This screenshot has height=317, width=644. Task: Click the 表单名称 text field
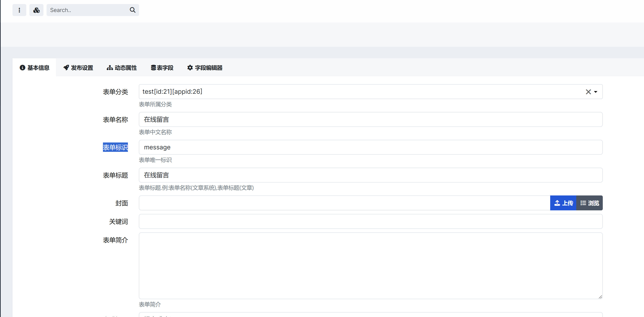click(370, 119)
